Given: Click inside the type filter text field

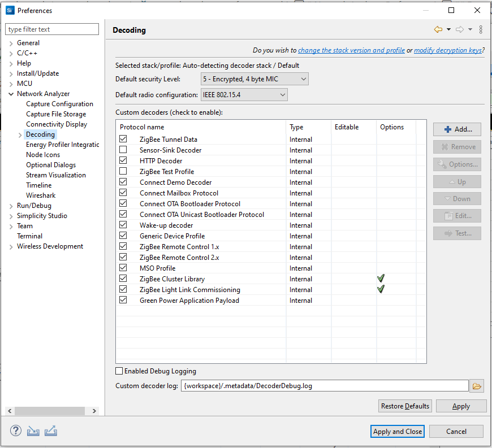Looking at the screenshot, I should [51, 29].
